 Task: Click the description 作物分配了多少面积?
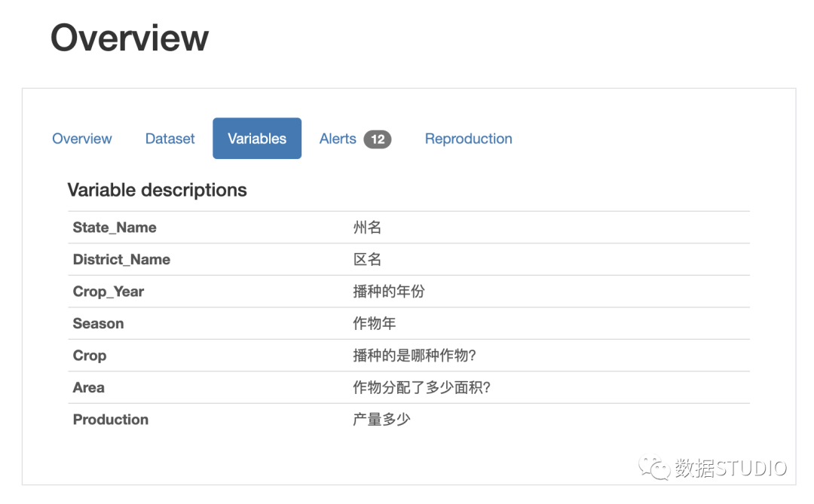pyautogui.click(x=421, y=388)
